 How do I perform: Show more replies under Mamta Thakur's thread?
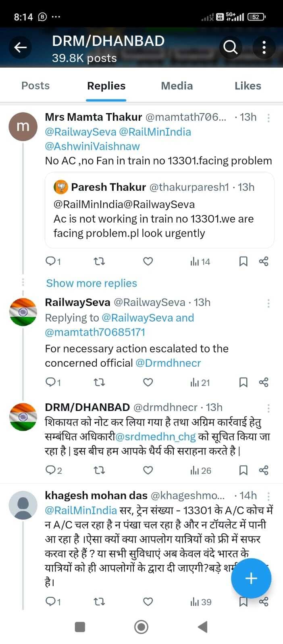click(x=91, y=283)
